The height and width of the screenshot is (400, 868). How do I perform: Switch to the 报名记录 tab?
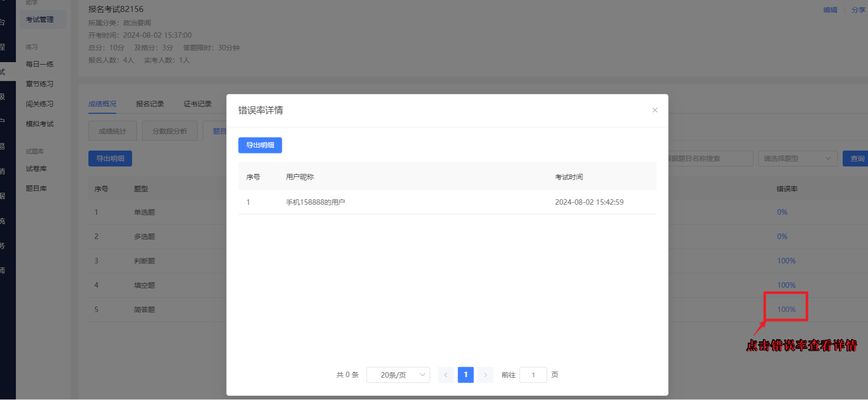[x=150, y=104]
